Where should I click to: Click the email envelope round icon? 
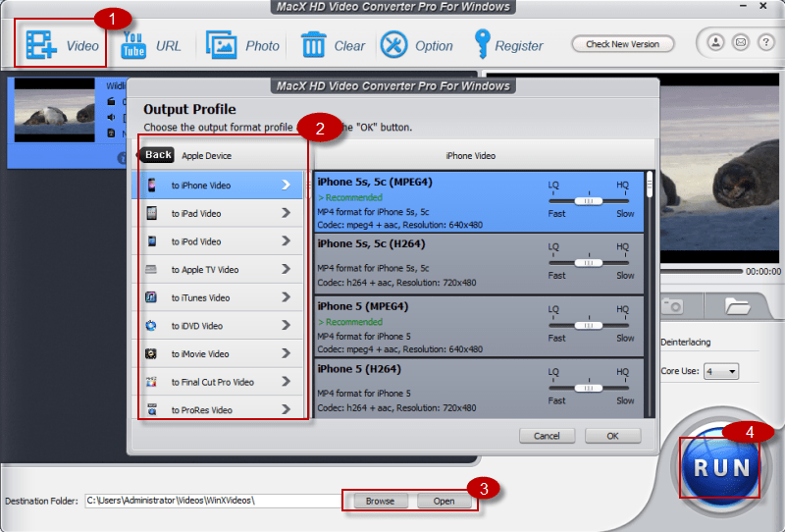click(741, 42)
